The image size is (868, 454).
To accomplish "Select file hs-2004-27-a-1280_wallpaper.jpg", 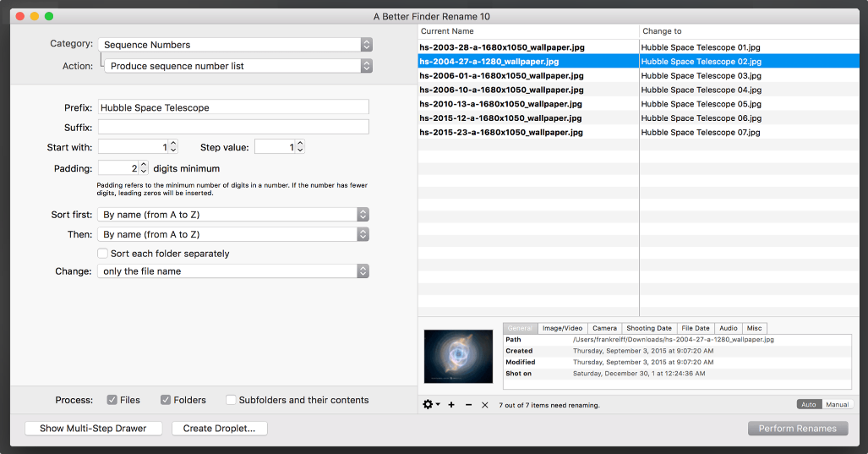I will click(489, 62).
